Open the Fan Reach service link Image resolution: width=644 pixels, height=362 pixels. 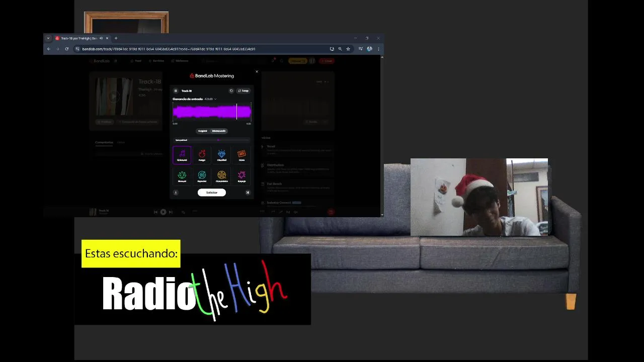(x=274, y=184)
